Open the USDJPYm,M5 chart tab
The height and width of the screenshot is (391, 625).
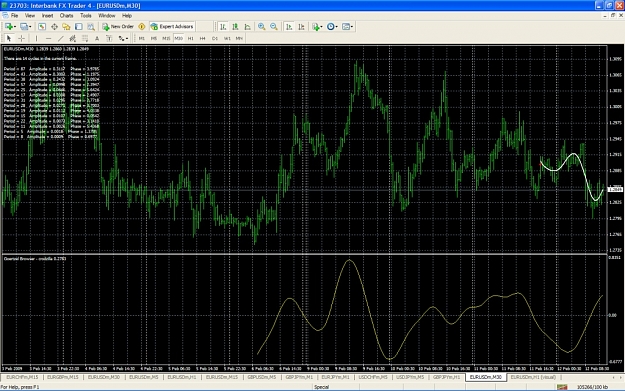pos(410,377)
